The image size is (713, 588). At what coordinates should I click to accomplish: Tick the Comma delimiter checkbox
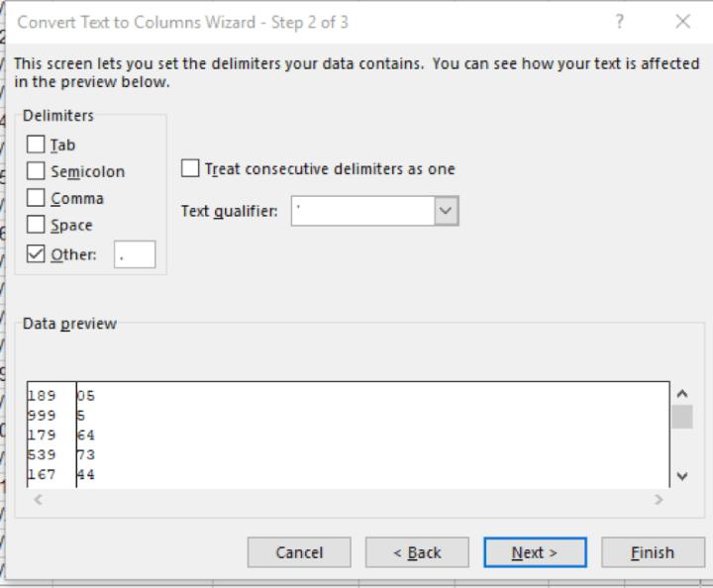click(x=36, y=199)
